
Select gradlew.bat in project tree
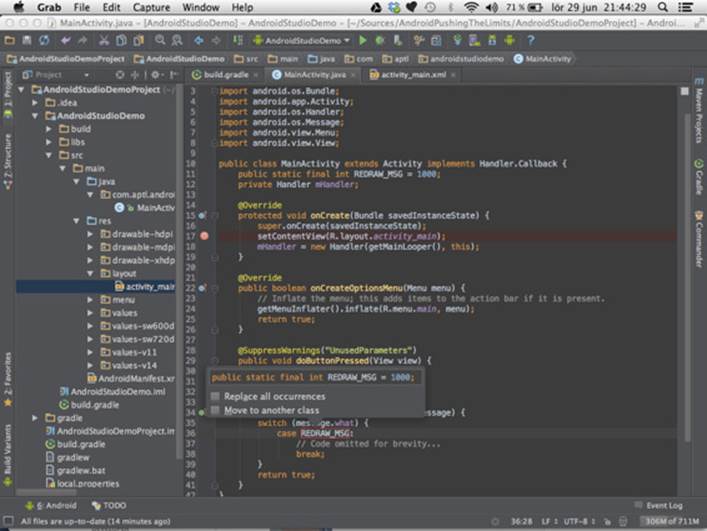(x=76, y=471)
